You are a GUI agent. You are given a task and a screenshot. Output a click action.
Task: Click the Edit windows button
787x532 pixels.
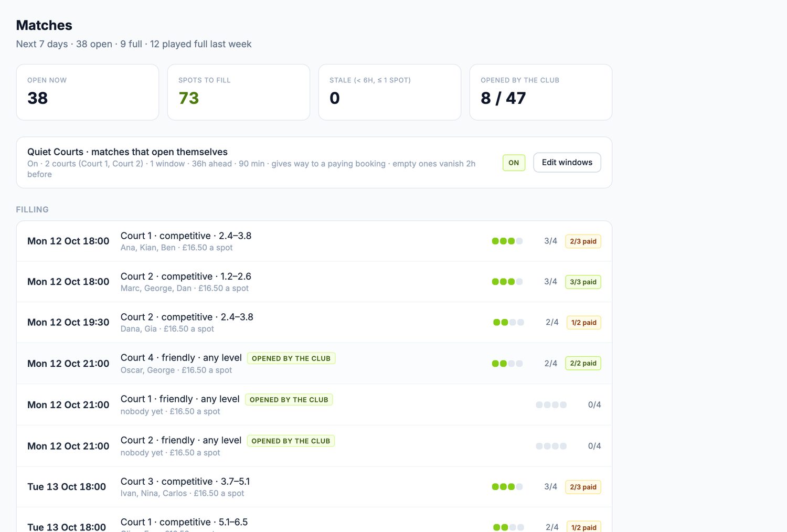(567, 163)
